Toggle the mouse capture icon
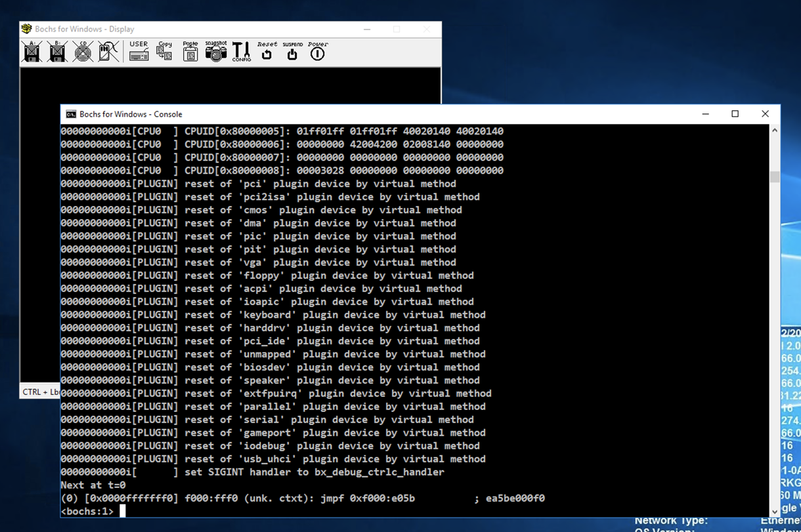Viewport: 801px width, 532px height. 109,51
